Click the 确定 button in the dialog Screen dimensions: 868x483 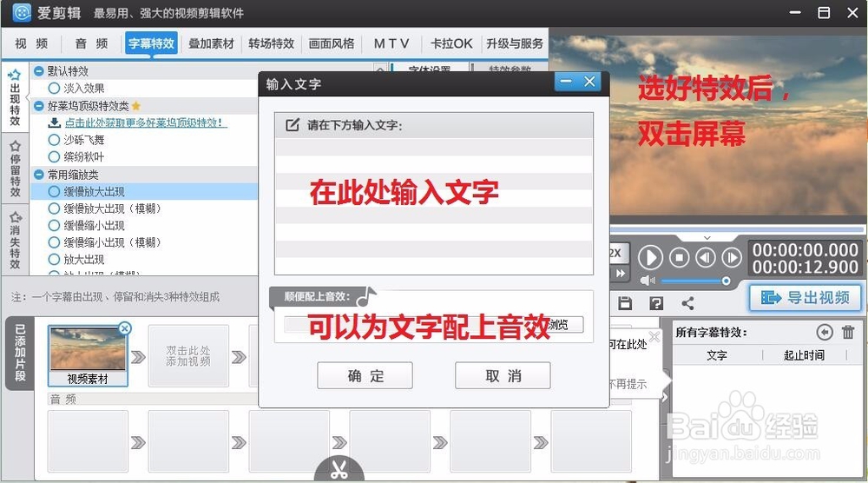pos(365,375)
